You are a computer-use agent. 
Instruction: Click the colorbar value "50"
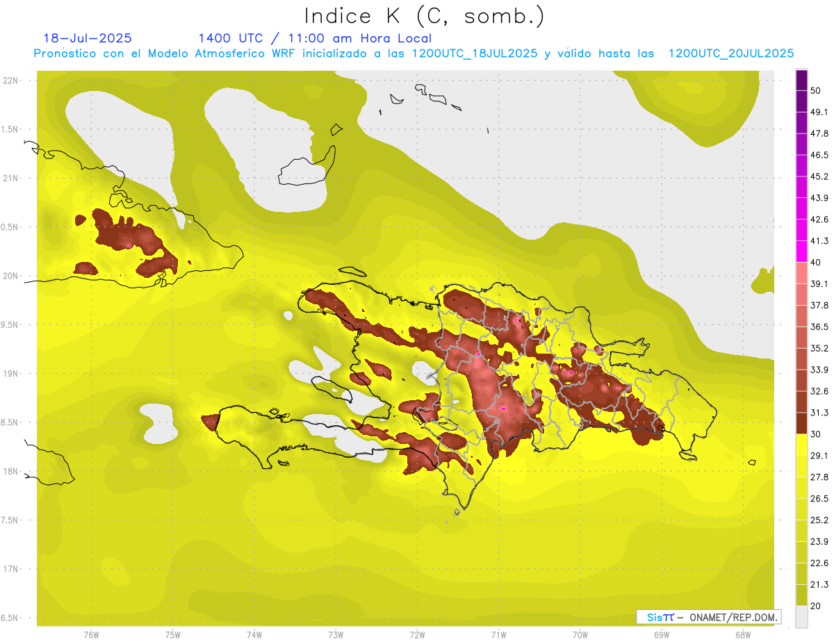pos(815,91)
